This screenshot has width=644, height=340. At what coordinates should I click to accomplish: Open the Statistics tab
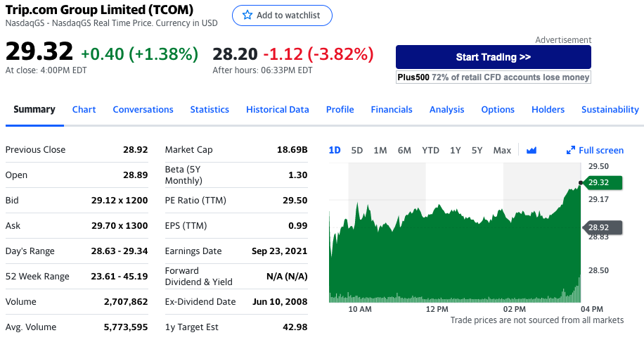[210, 109]
